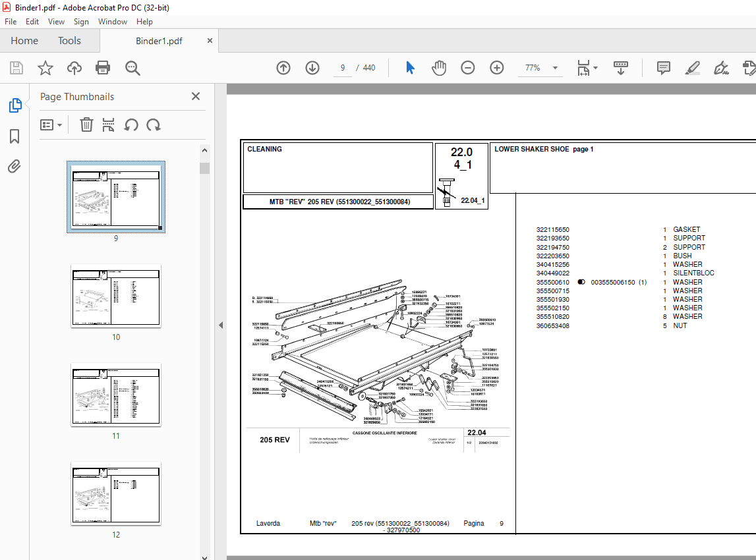Open Page Thumbnails sidebar icon

(x=15, y=105)
